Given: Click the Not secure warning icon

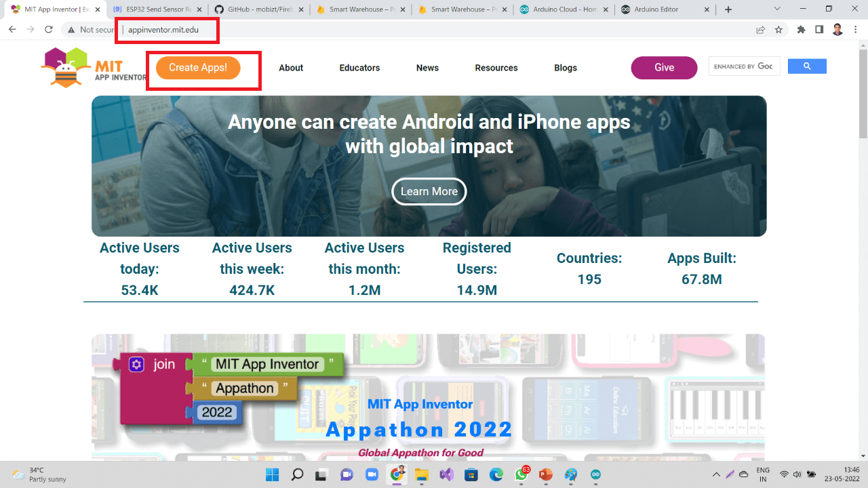Looking at the screenshot, I should pyautogui.click(x=71, y=30).
